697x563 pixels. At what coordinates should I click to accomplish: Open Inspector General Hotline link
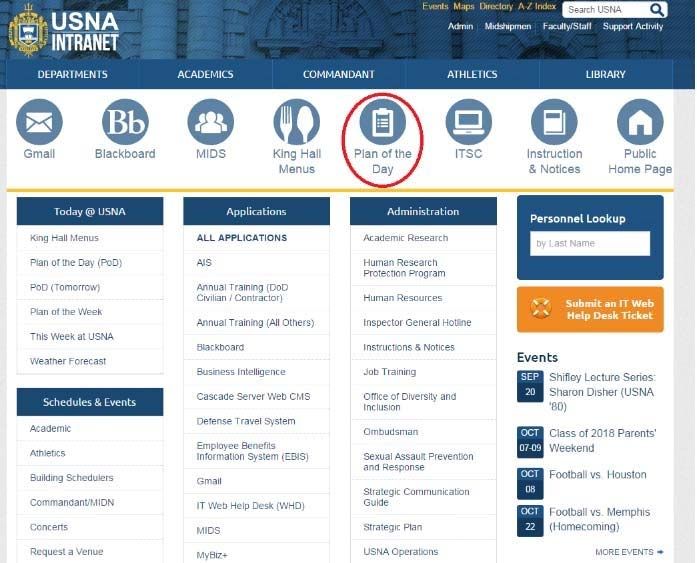point(417,323)
